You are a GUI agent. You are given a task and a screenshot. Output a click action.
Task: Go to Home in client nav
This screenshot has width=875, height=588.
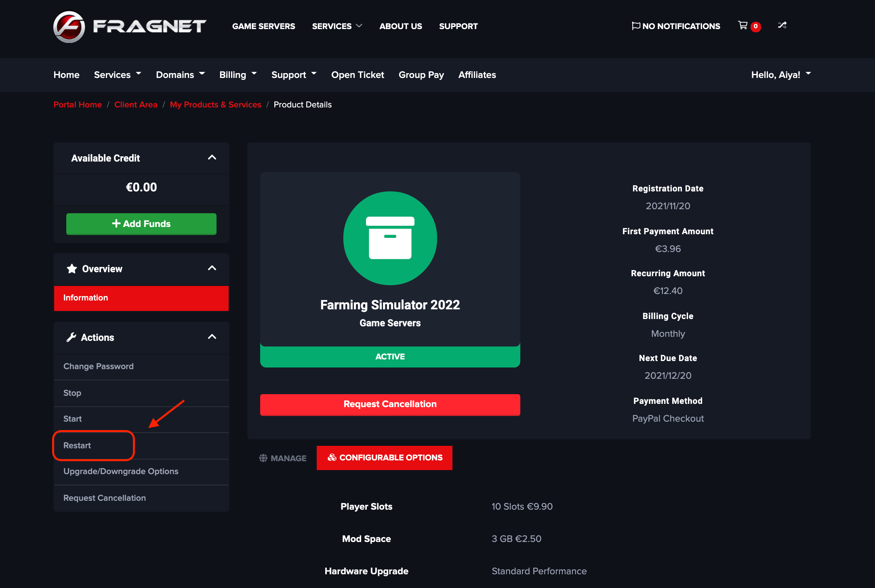(x=67, y=75)
